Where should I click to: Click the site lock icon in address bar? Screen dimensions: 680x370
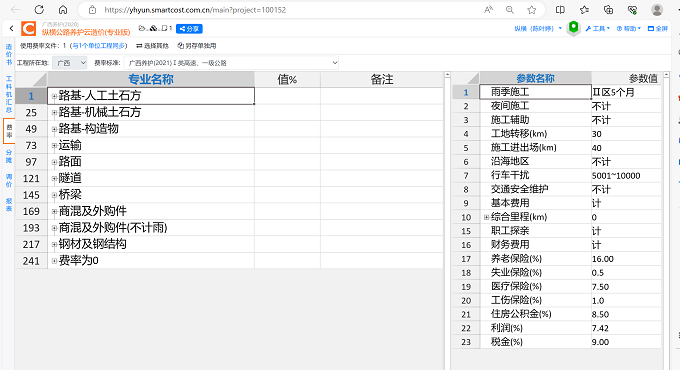coord(92,10)
